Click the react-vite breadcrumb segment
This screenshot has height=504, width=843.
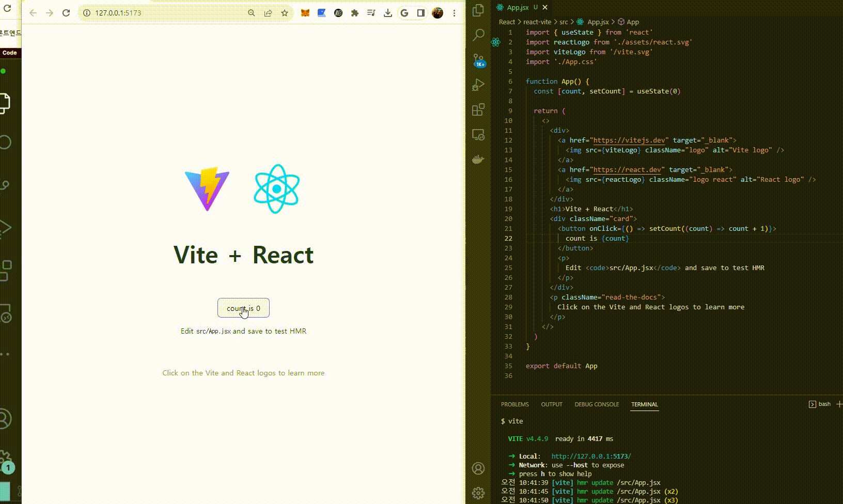coord(537,22)
